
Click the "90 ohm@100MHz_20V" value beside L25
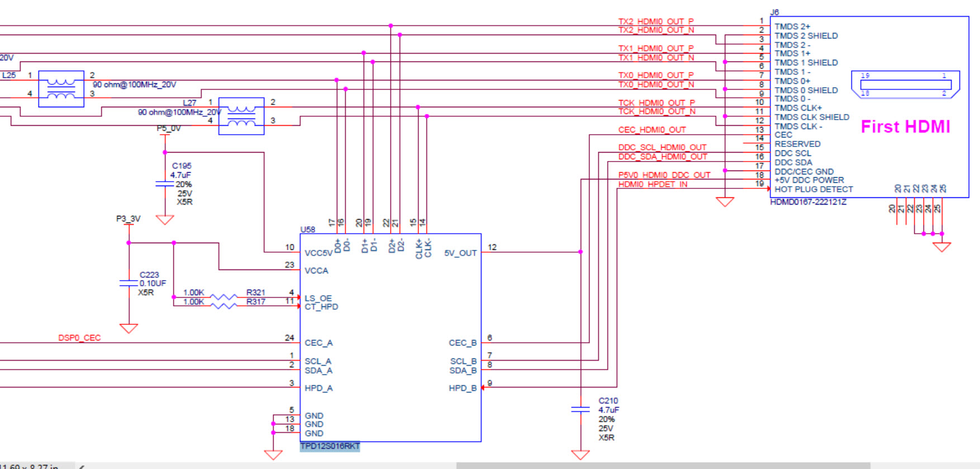[x=134, y=84]
